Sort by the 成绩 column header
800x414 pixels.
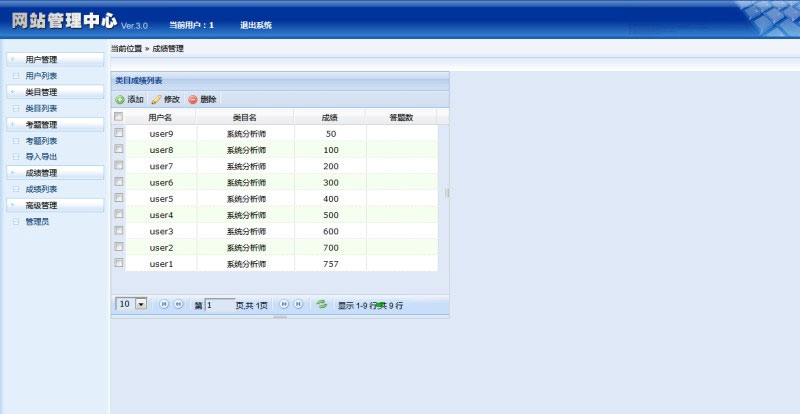pos(330,117)
